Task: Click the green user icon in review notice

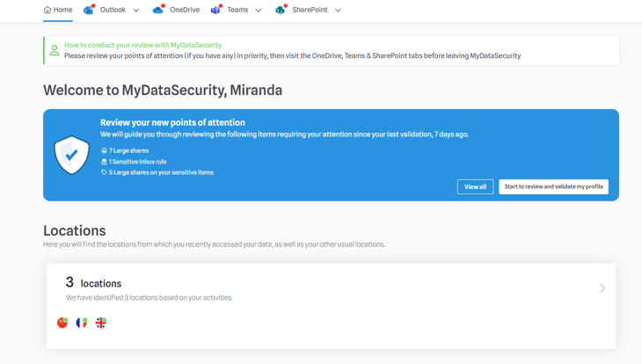Action: click(x=55, y=50)
